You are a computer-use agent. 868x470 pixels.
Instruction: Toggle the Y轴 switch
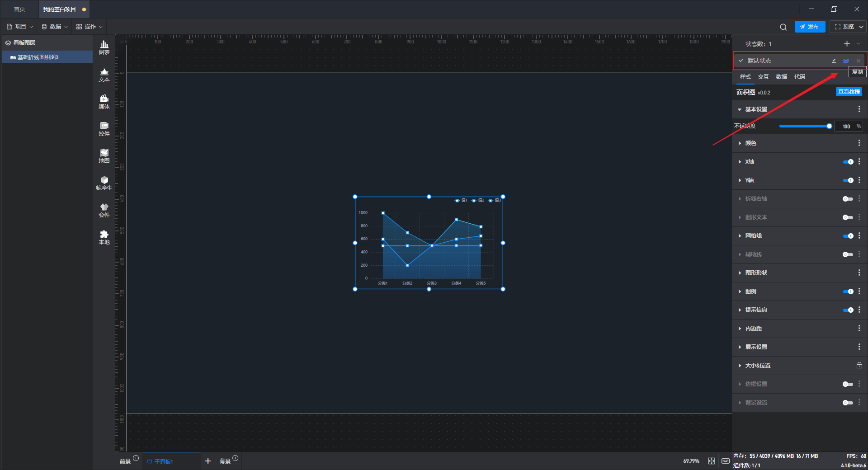click(x=848, y=180)
